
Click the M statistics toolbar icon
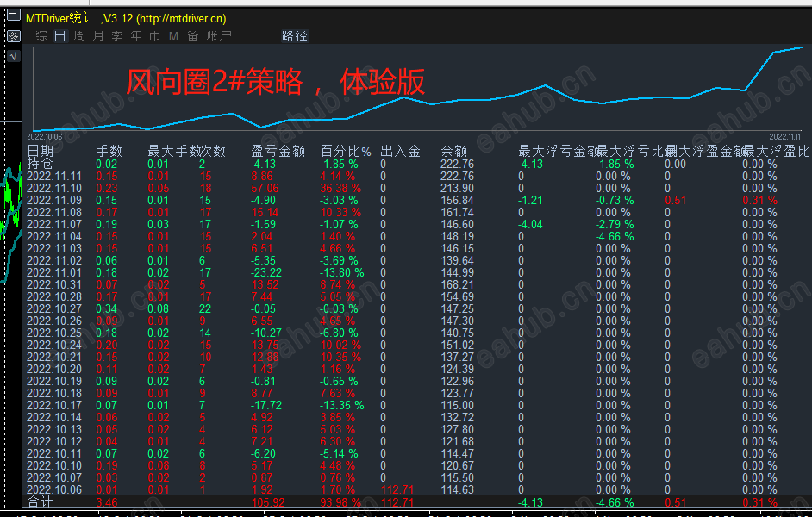pyautogui.click(x=172, y=36)
